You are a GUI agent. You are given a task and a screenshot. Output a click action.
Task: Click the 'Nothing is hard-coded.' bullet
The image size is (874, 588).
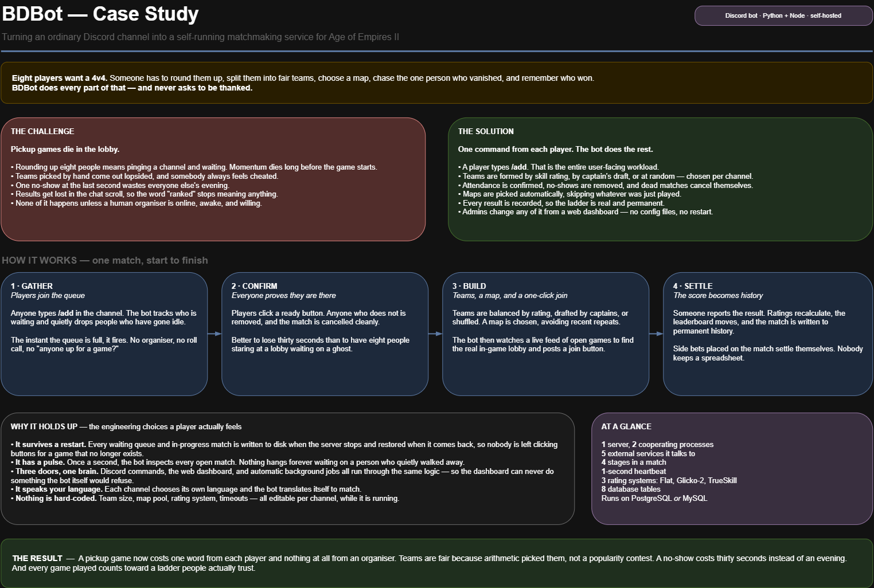pyautogui.click(x=205, y=499)
